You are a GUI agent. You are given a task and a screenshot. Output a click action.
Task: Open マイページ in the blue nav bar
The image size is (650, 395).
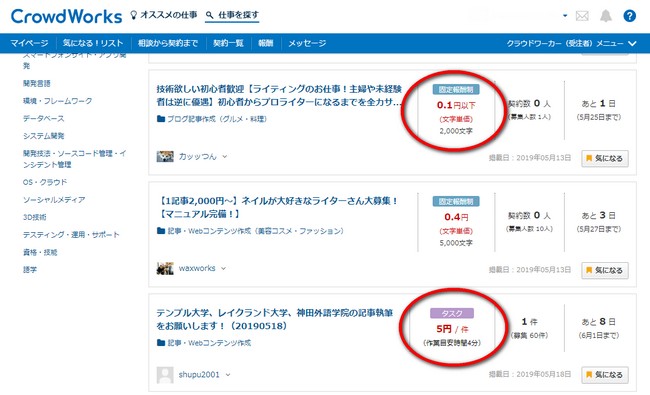click(x=29, y=43)
